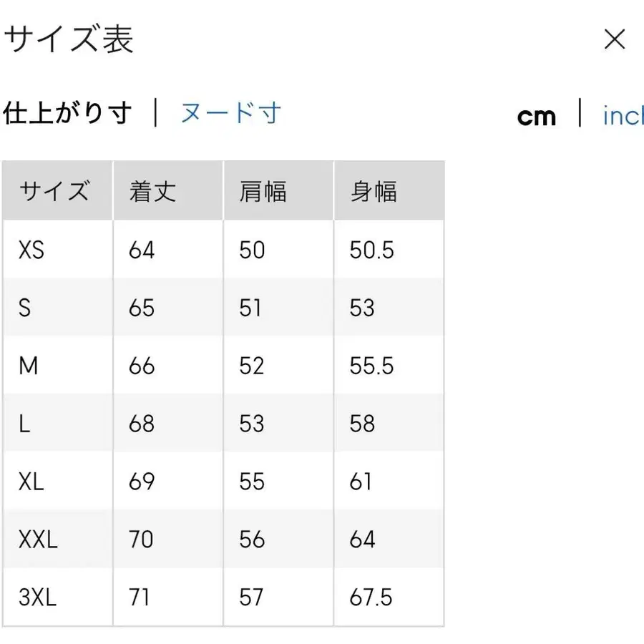The height and width of the screenshot is (644, 644).
Task: Switch measurement display to ヌード寸
Action: tap(229, 113)
